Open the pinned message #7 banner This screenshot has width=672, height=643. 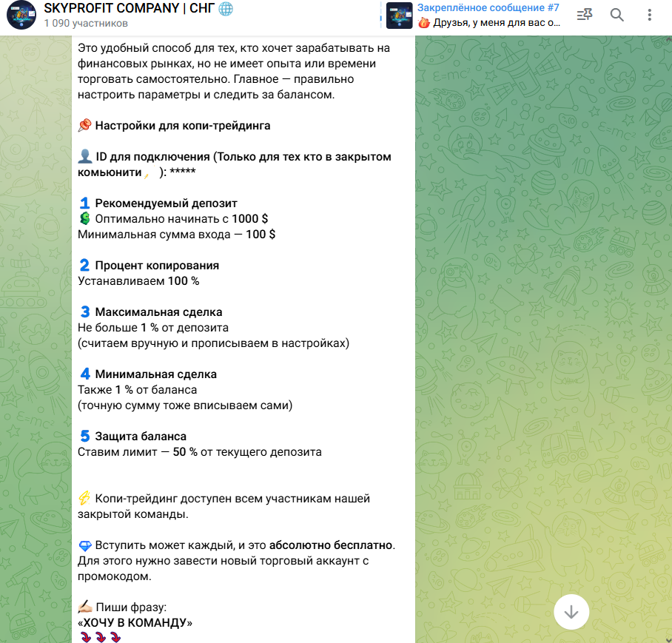coord(473,16)
